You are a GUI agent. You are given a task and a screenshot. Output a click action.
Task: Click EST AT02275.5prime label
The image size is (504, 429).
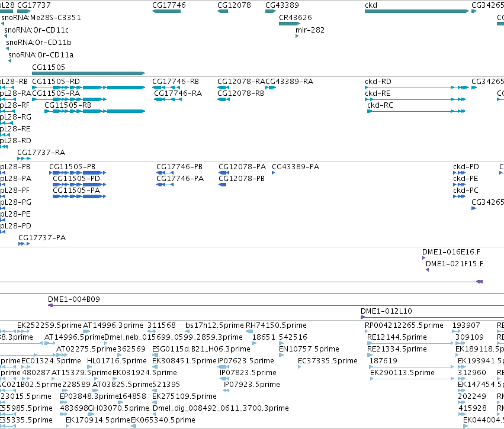tap(86, 349)
